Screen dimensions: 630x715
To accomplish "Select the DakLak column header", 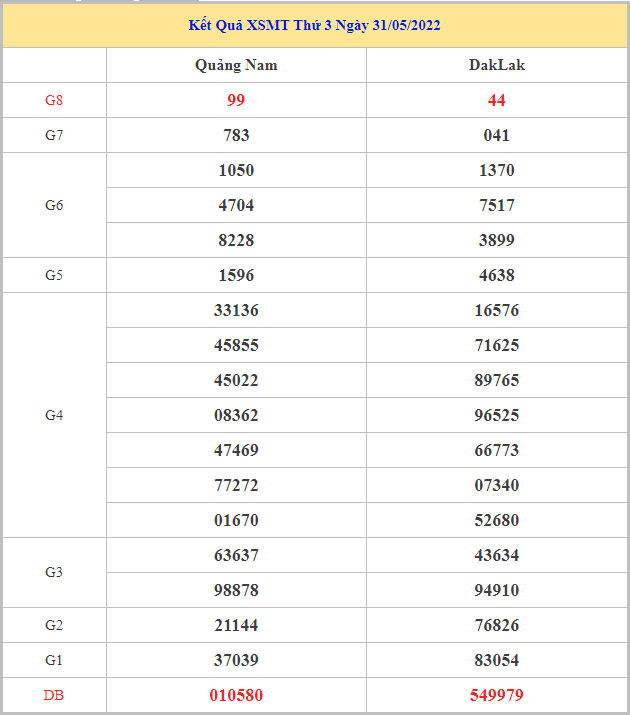I will (496, 65).
